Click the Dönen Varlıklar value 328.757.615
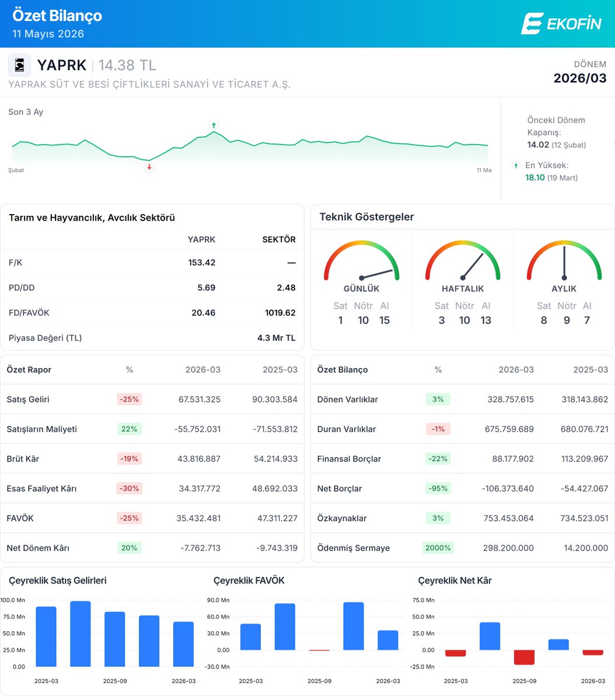 (509, 400)
